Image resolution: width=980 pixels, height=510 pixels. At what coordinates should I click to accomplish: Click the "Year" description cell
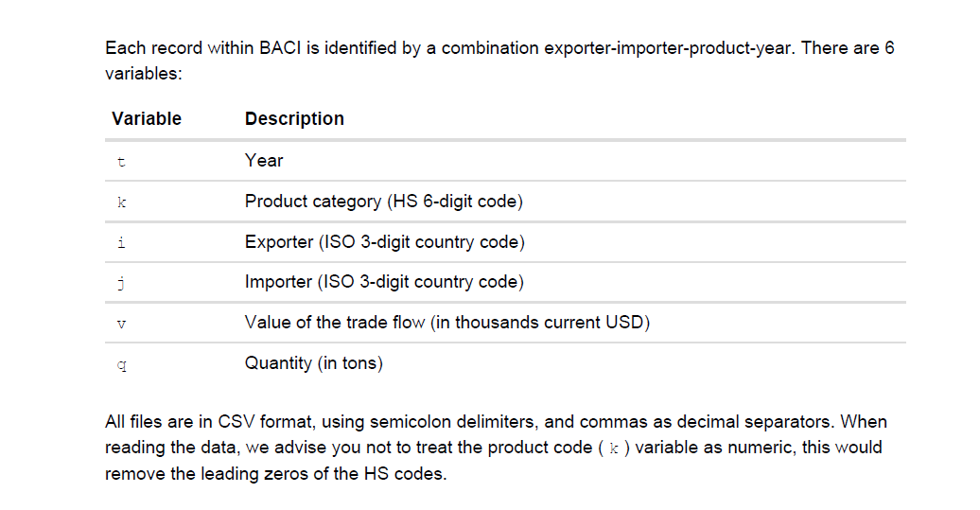click(x=264, y=161)
